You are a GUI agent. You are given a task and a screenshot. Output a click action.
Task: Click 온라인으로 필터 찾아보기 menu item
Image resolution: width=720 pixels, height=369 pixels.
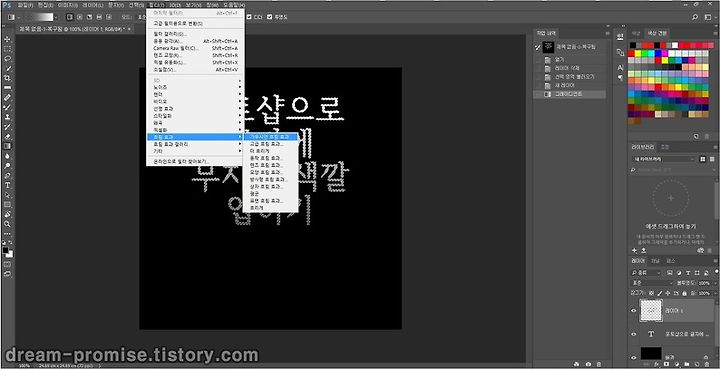click(196, 162)
